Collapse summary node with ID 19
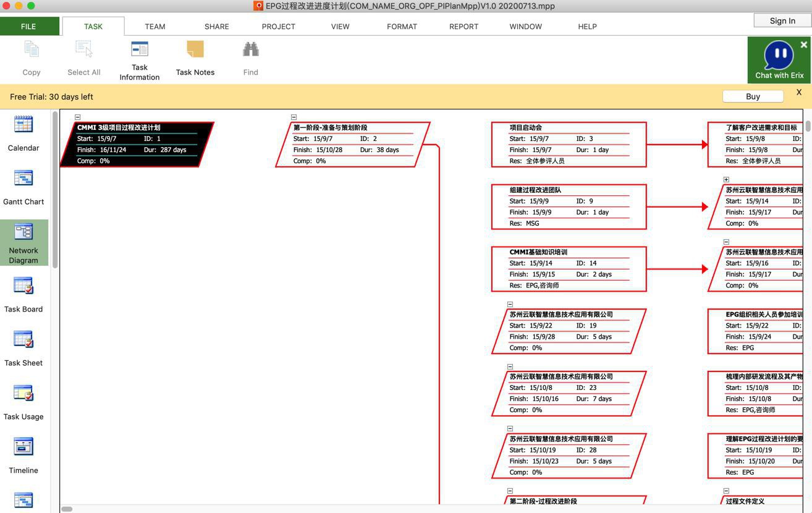The image size is (812, 513). (510, 304)
